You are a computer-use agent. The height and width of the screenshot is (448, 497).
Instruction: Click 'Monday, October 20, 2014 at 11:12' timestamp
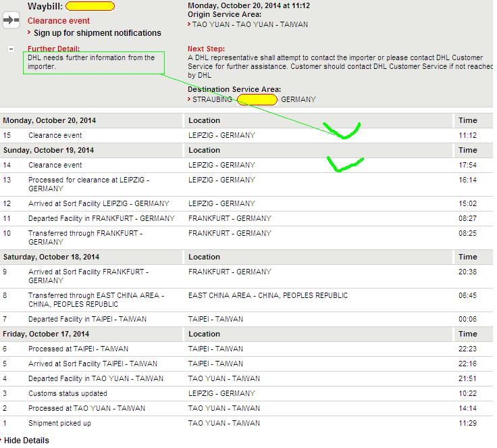248,5
